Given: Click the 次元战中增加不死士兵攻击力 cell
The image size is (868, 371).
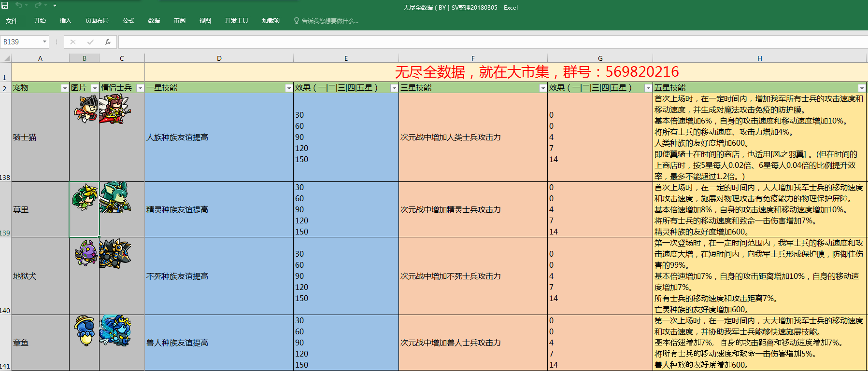Looking at the screenshot, I should coord(473,276).
